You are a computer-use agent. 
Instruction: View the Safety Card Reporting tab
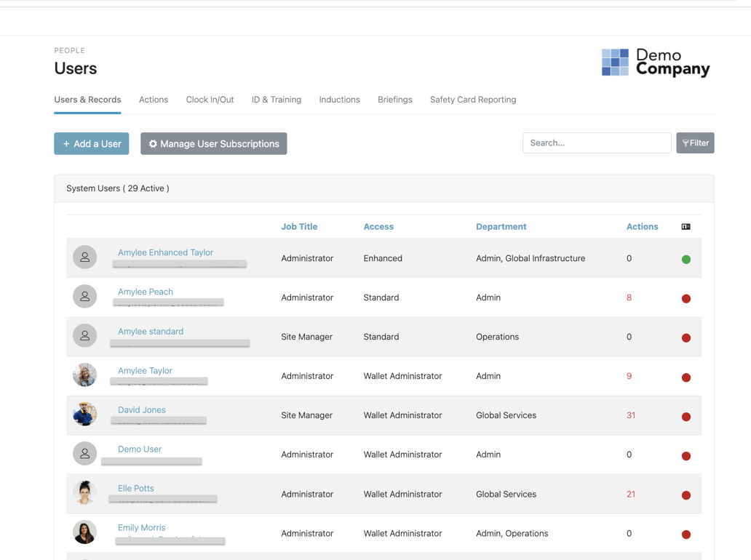tap(473, 100)
